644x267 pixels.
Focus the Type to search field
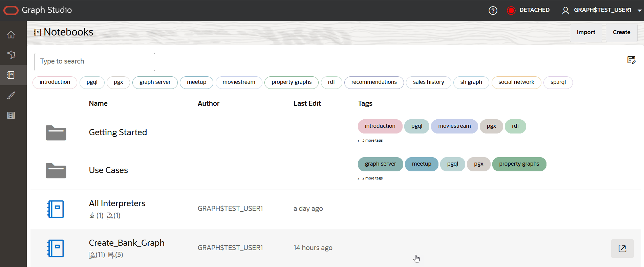pos(95,62)
